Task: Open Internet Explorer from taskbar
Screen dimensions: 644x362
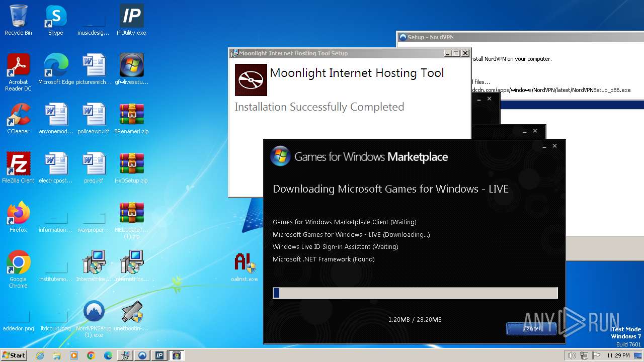Action: (40, 355)
